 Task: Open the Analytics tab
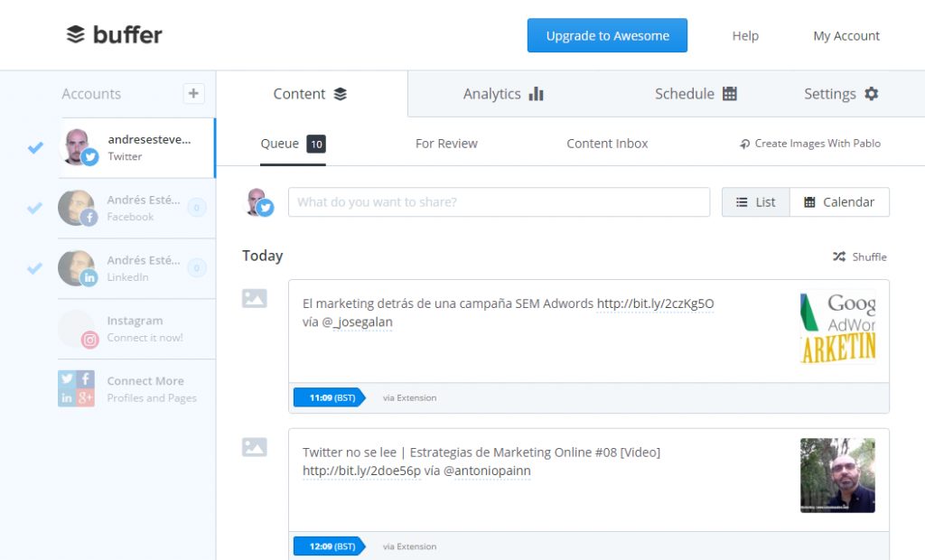click(503, 94)
